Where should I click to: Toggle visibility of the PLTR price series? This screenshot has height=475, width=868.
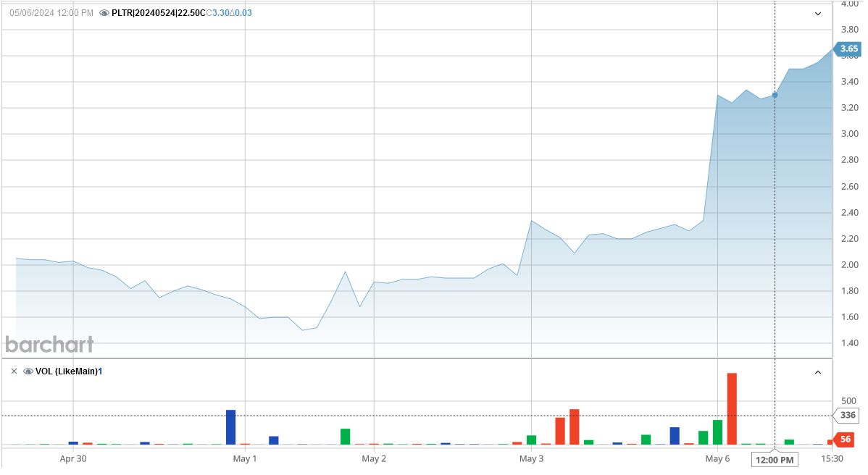[104, 13]
